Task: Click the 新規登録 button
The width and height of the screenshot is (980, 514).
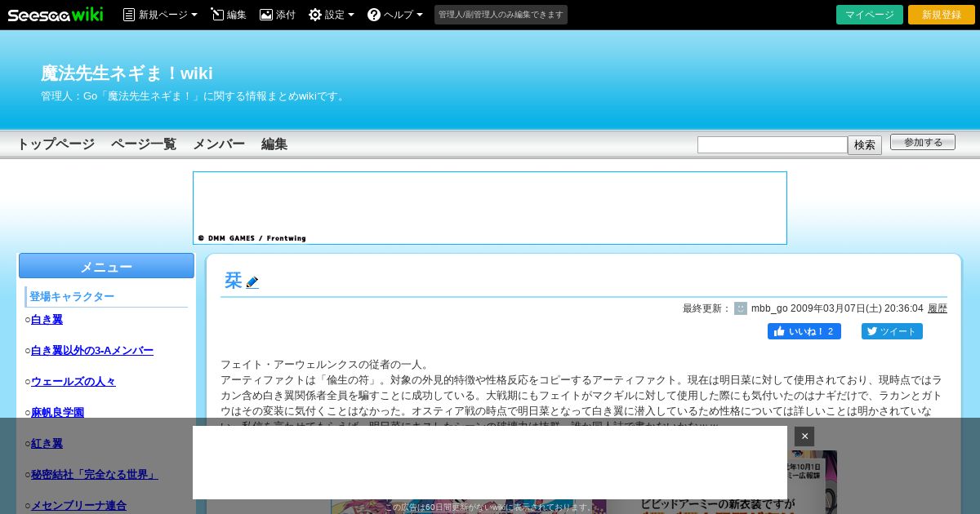Action: [942, 15]
